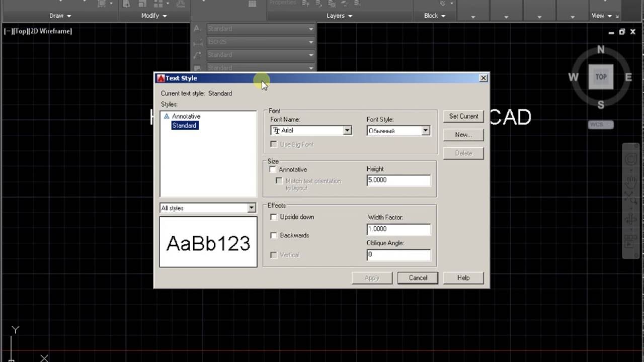Viewport: 644px width, 362px height.
Task: Open the [2D Wireframe] visual style menu
Action: pyautogui.click(x=49, y=31)
